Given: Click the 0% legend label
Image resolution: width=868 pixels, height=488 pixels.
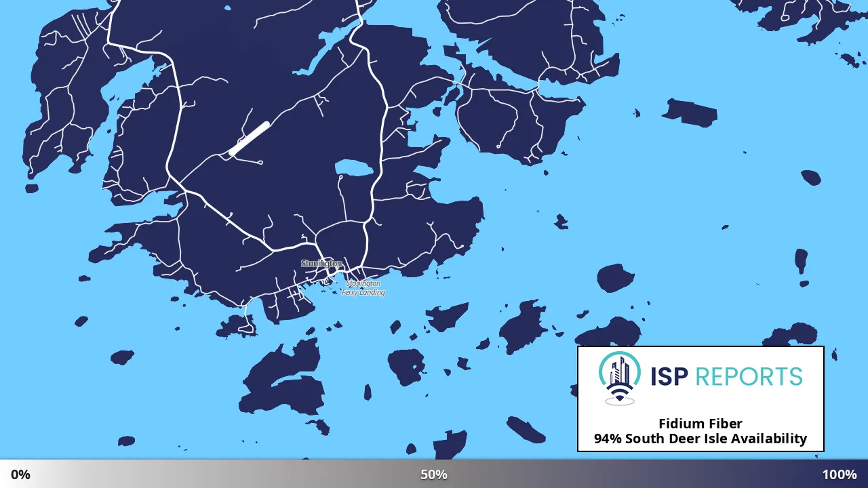Looking at the screenshot, I should pos(20,474).
